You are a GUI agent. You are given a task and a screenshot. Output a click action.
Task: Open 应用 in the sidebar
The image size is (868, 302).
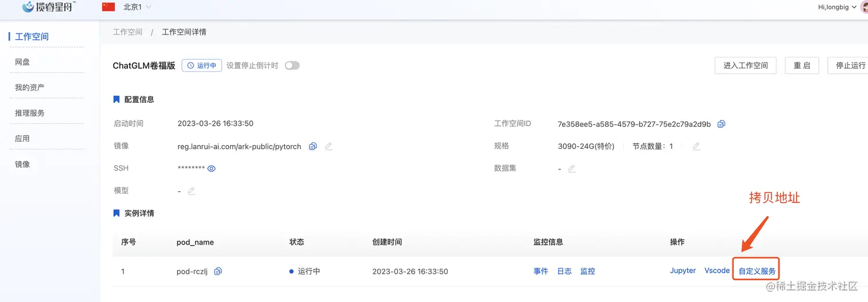tap(22, 138)
